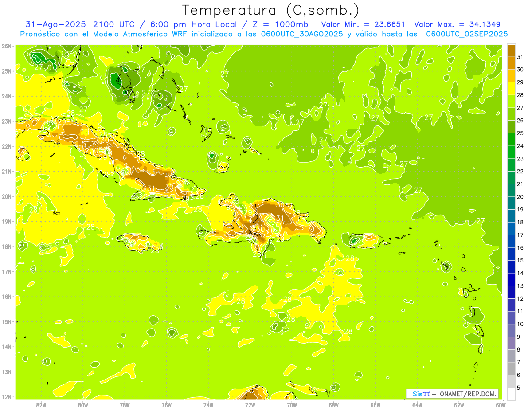The image size is (532, 411).
Task: Click '6:00 pm Hora Local' in header
Action: point(194,24)
